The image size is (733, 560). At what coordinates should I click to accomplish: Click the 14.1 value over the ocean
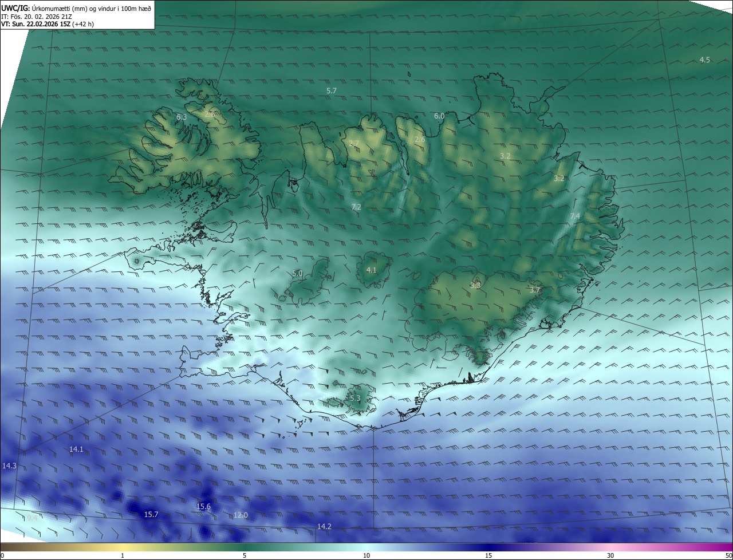coord(76,449)
